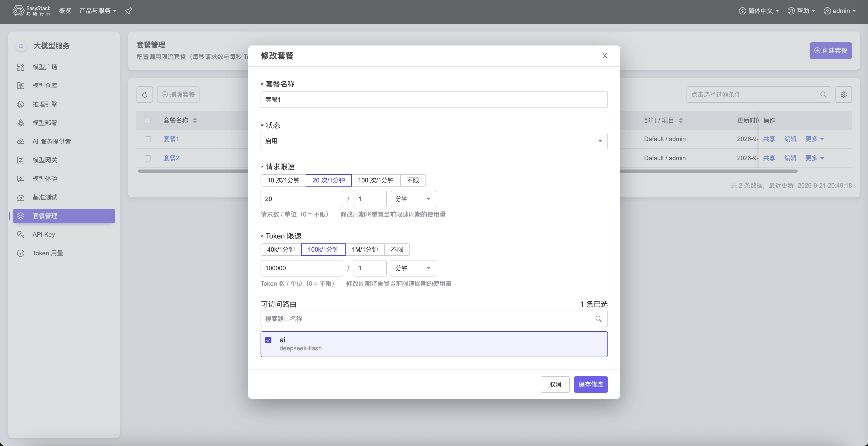This screenshot has height=446, width=868.
Task: Open AI 服务提供者 in sidebar
Action: [x=64, y=142]
